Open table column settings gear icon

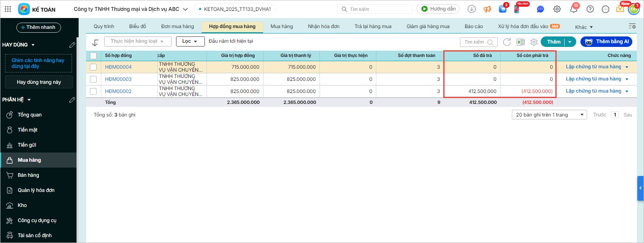point(534,42)
